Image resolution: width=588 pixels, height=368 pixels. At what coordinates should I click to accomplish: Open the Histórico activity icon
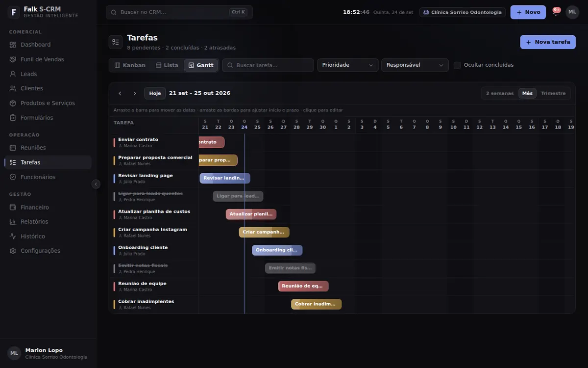coord(13,237)
